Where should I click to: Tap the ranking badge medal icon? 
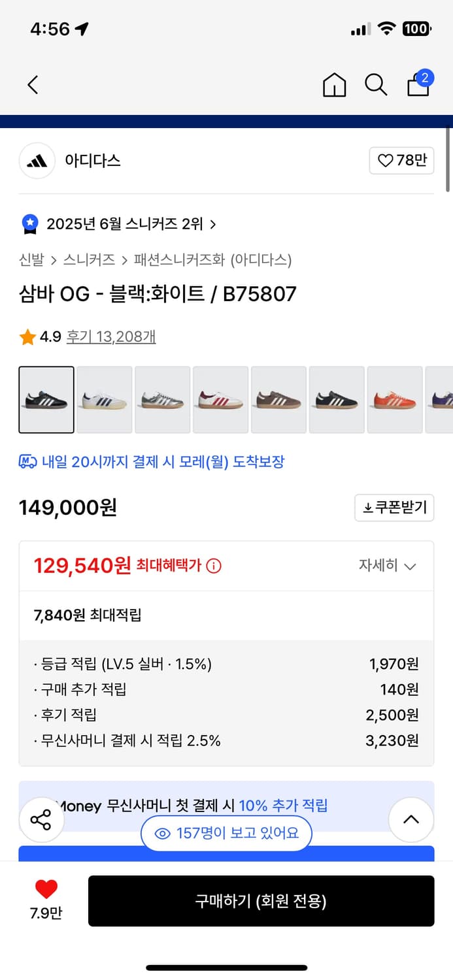click(29, 223)
